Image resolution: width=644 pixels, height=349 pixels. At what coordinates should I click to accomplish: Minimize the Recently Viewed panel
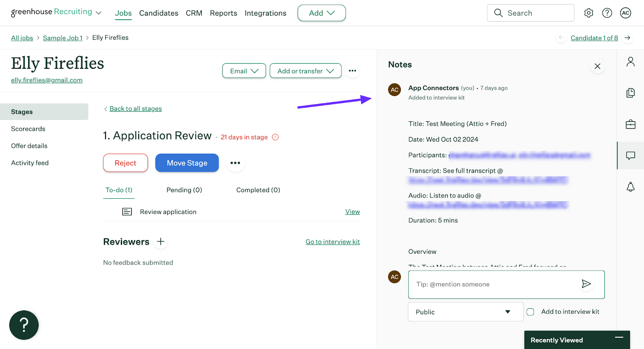pos(619,338)
